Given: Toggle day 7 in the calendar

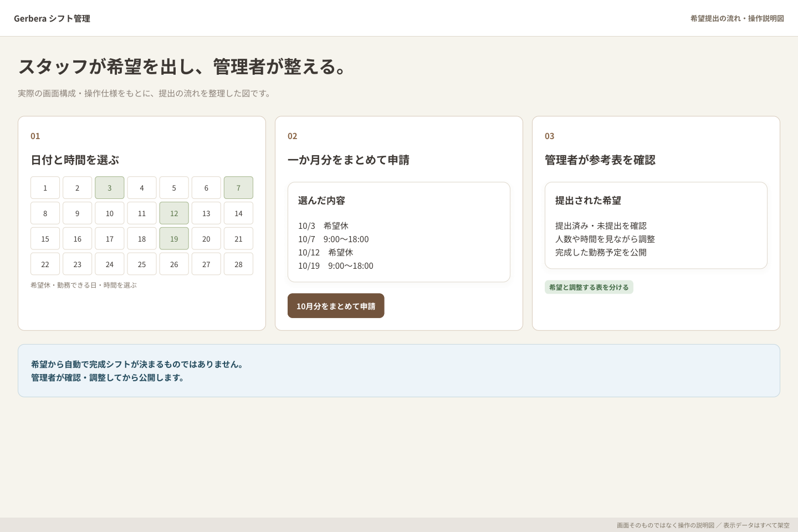Looking at the screenshot, I should [238, 188].
